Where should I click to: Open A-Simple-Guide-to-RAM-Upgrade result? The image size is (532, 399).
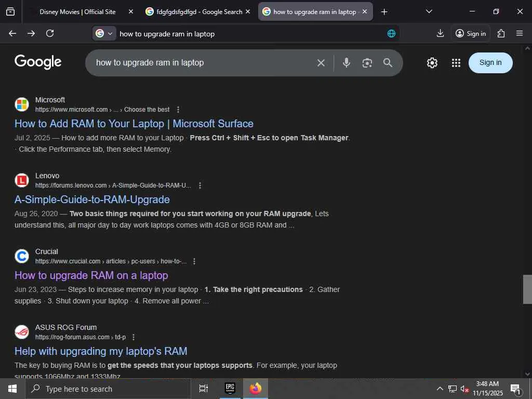tap(92, 199)
